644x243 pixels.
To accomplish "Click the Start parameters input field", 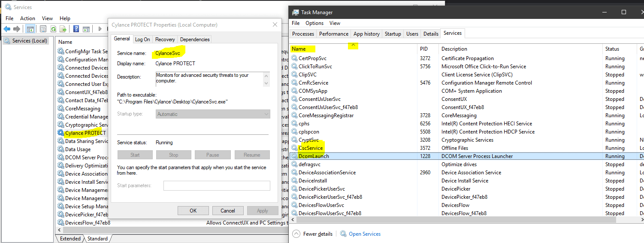I will coord(217,186).
